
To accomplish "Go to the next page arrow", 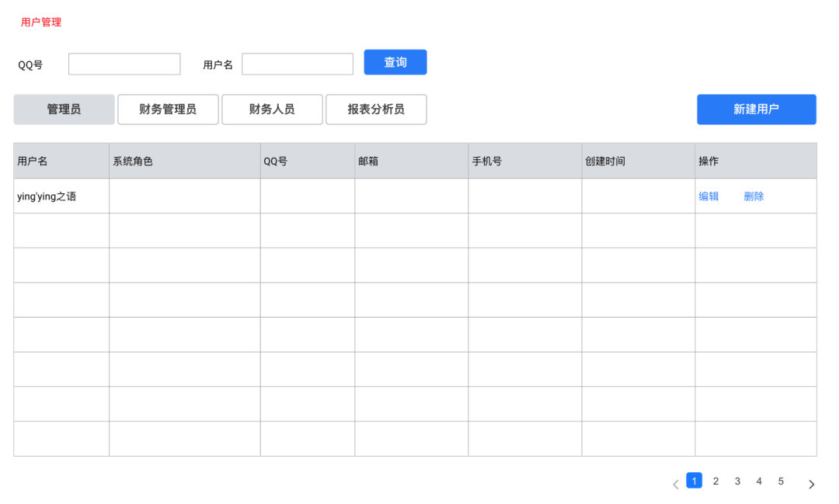I will click(x=812, y=485).
